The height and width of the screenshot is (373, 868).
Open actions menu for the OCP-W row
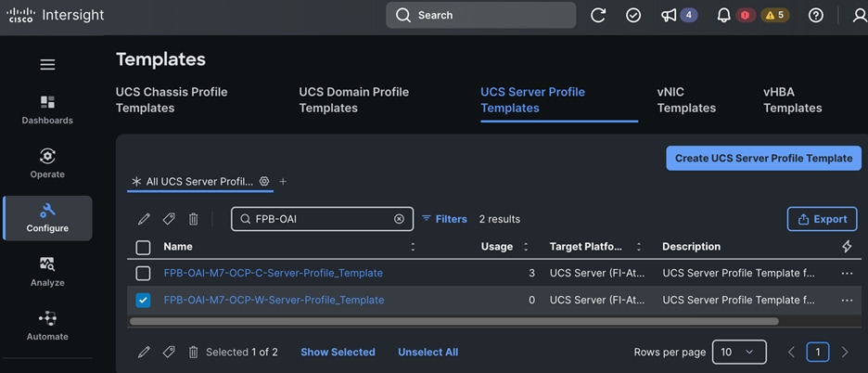847,301
